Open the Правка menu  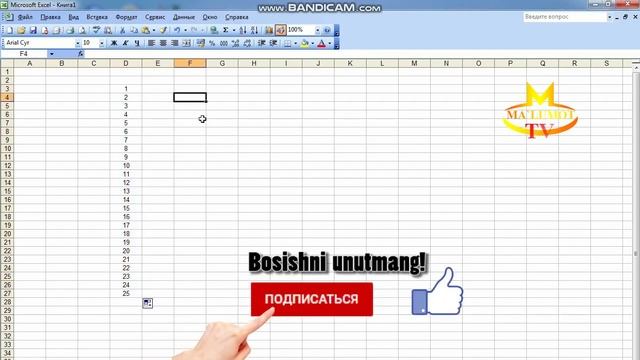tap(51, 17)
